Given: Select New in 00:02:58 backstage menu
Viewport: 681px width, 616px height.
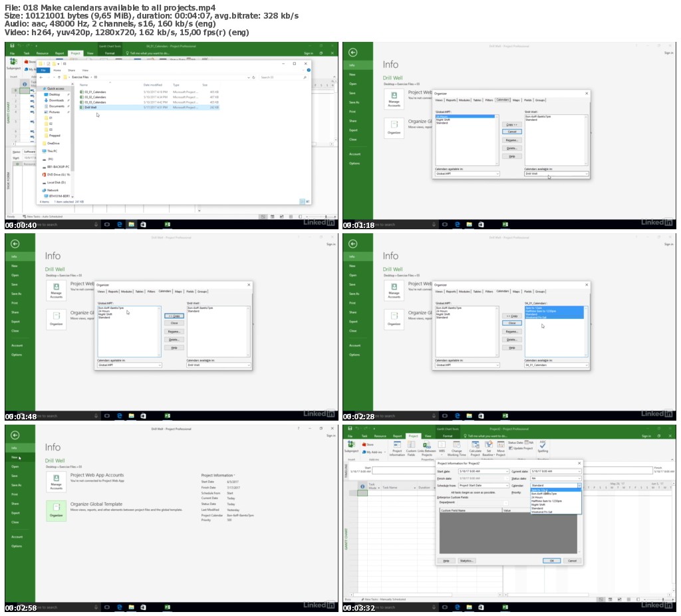Looking at the screenshot, I should click(15, 457).
